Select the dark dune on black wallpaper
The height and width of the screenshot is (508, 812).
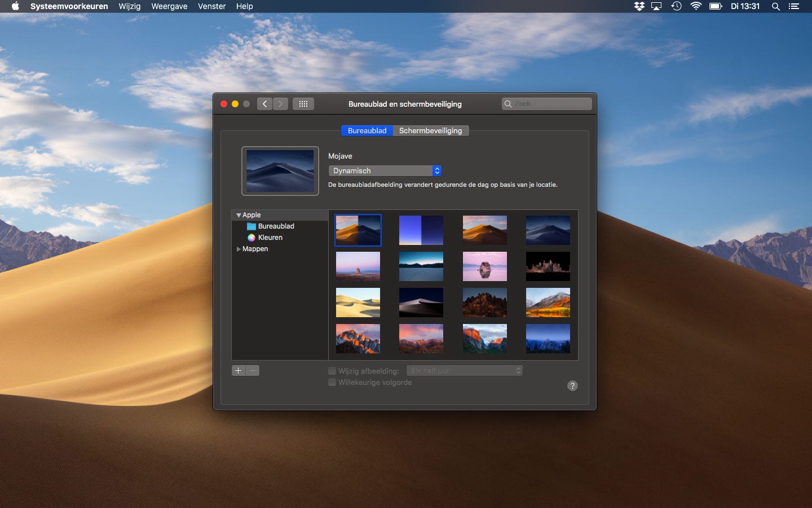pos(421,303)
